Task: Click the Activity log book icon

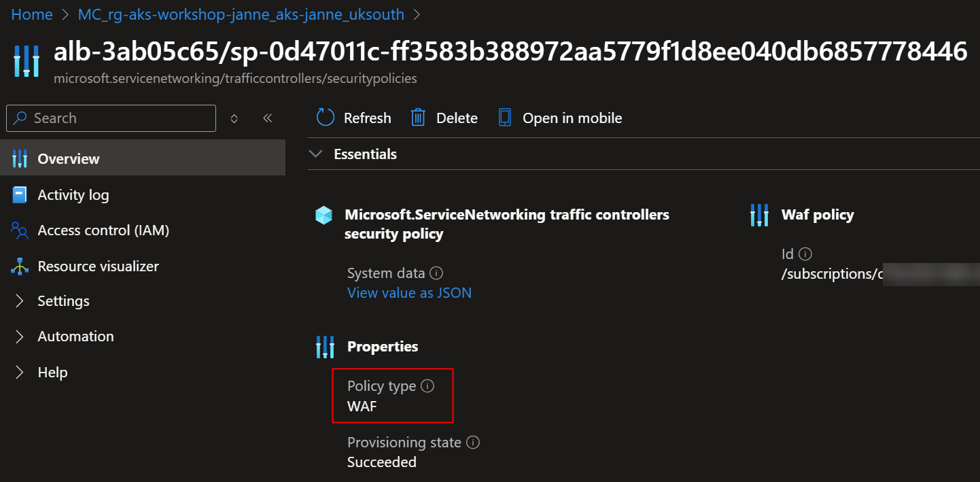Action: click(x=20, y=195)
